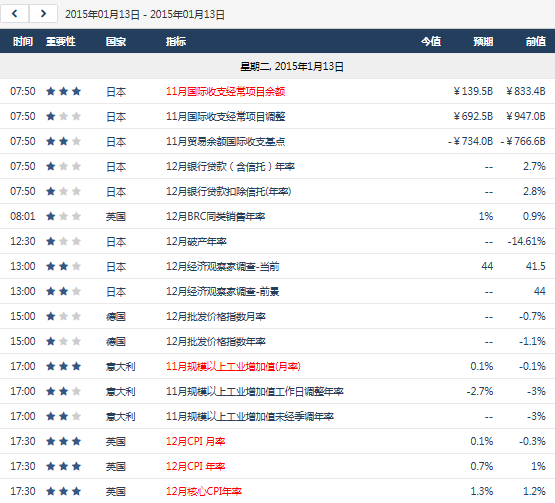Go to the next date with right arrow

(43, 14)
